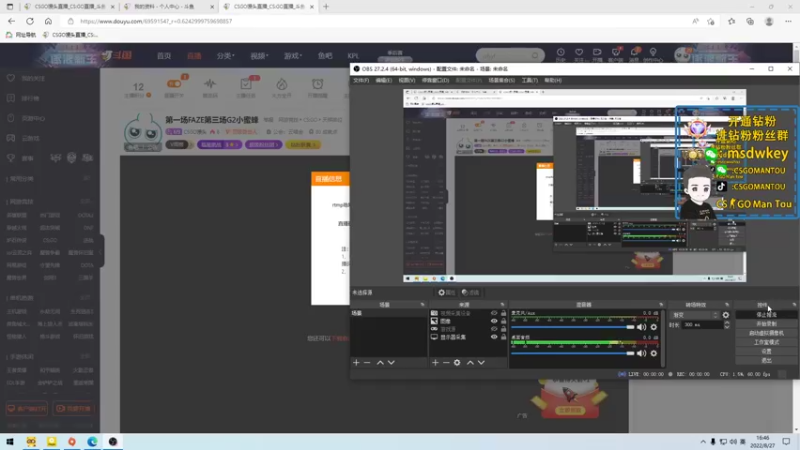
Task: Move the source down in Sources panel
Action: [481, 362]
